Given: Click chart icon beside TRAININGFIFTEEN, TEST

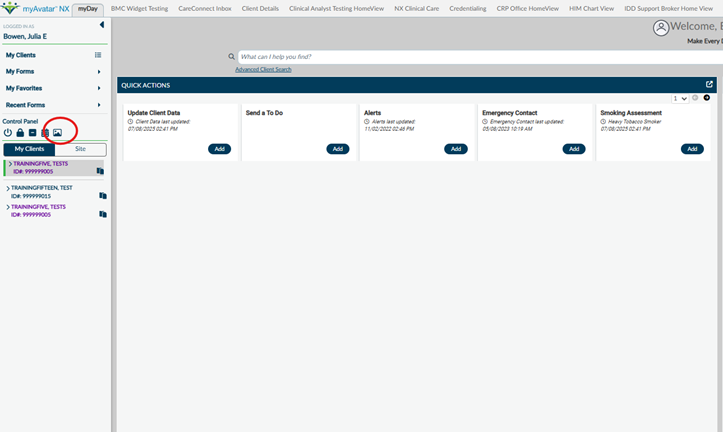Looking at the screenshot, I should pyautogui.click(x=101, y=196).
